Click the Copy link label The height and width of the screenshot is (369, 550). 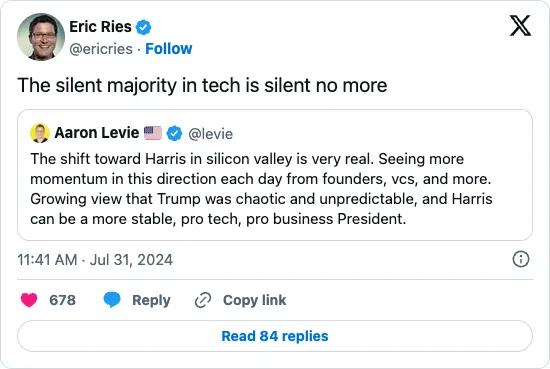(x=255, y=300)
